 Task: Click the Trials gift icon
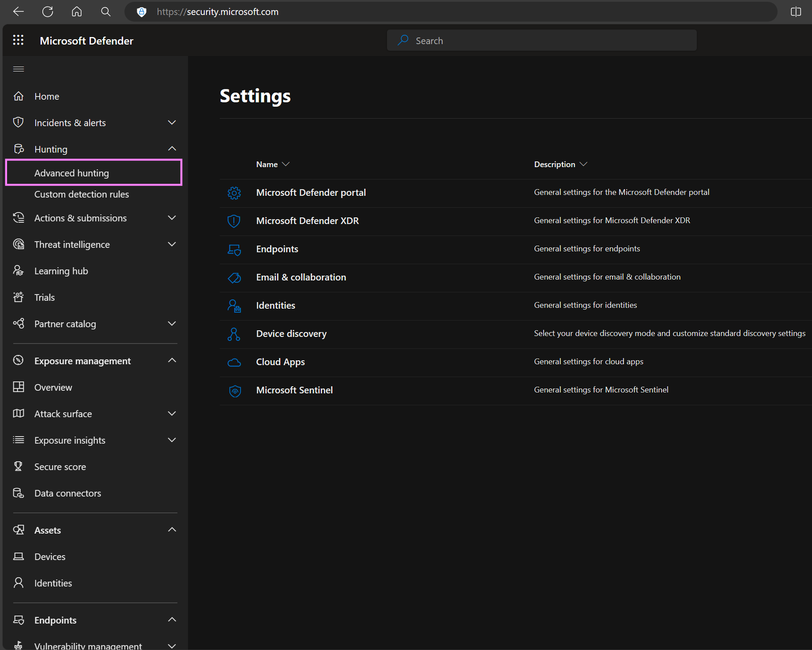pyautogui.click(x=19, y=297)
